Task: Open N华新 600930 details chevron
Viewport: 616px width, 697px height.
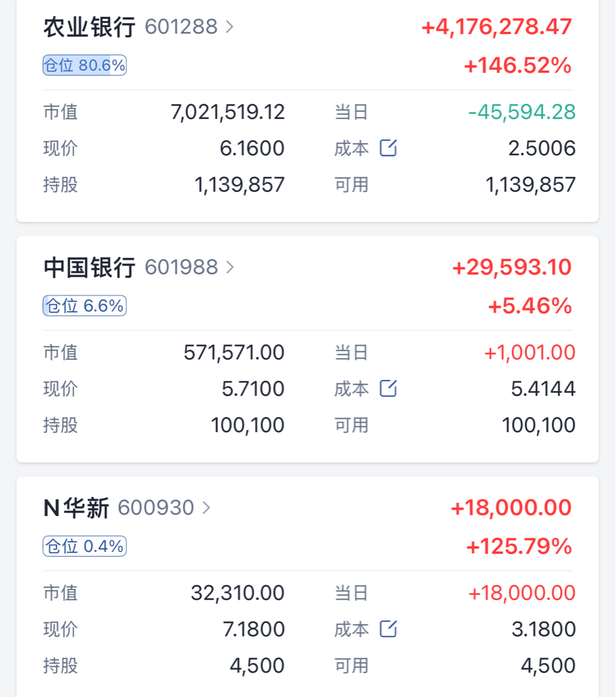Action: [206, 508]
